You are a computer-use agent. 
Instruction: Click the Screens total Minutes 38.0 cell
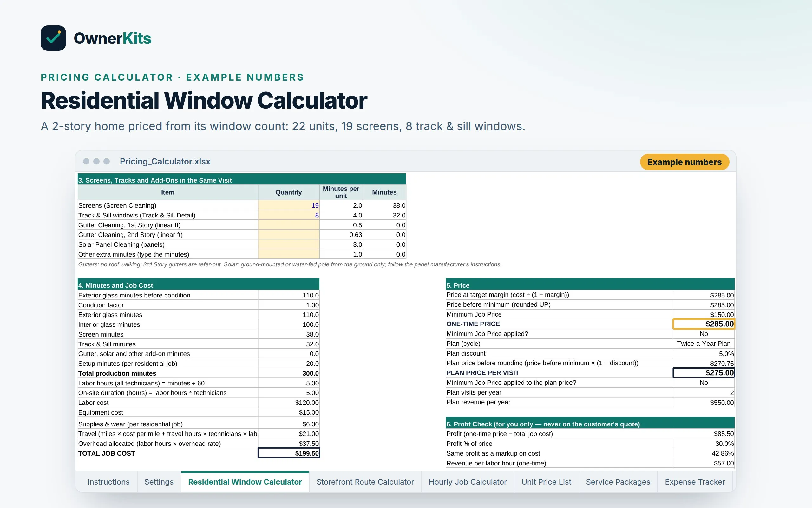tap(384, 205)
